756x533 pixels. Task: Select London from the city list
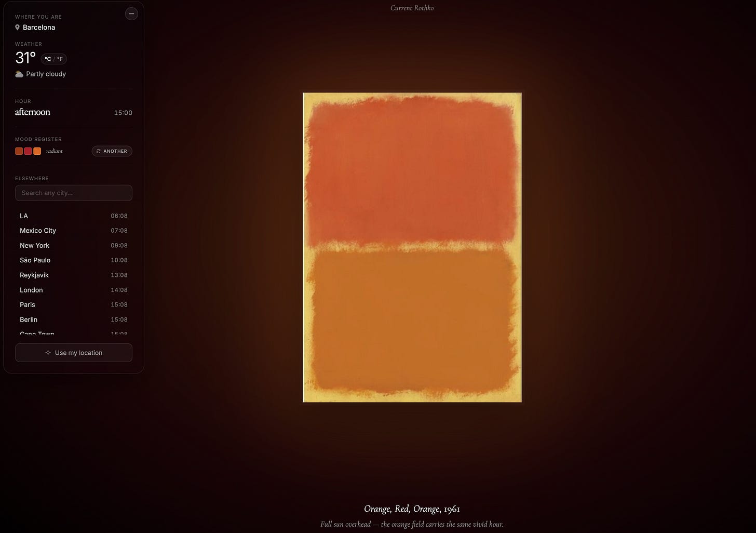pyautogui.click(x=74, y=290)
